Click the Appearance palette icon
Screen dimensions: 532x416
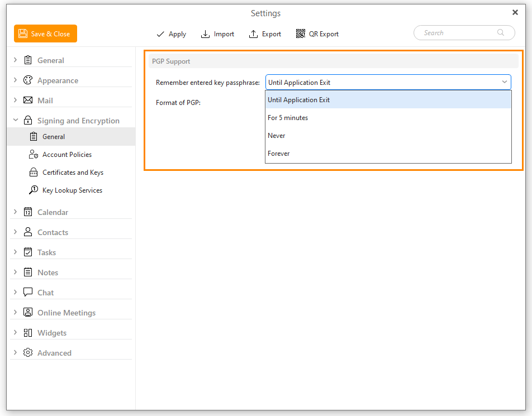[28, 80]
